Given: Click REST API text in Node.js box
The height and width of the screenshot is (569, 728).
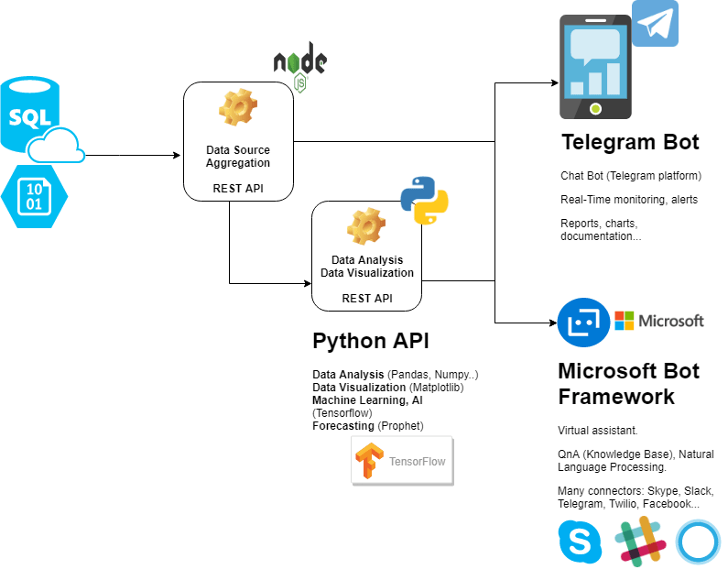Looking at the screenshot, I should pos(238,188).
